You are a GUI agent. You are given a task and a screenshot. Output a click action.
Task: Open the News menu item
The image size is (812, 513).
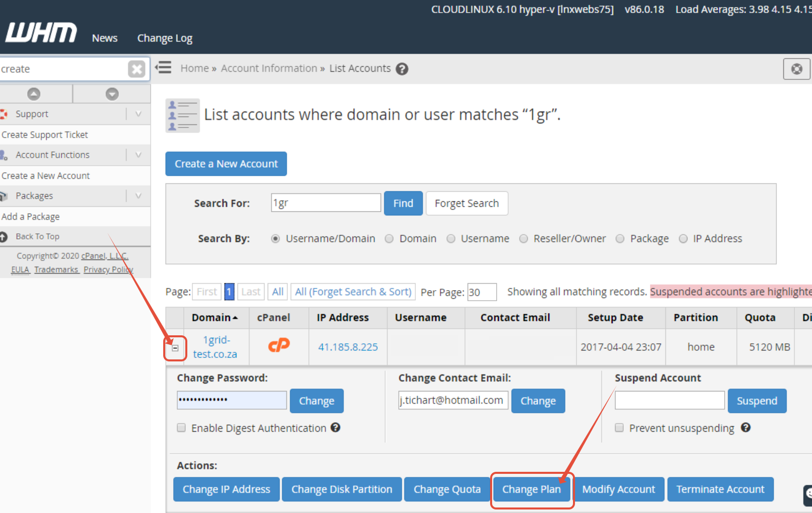point(104,38)
